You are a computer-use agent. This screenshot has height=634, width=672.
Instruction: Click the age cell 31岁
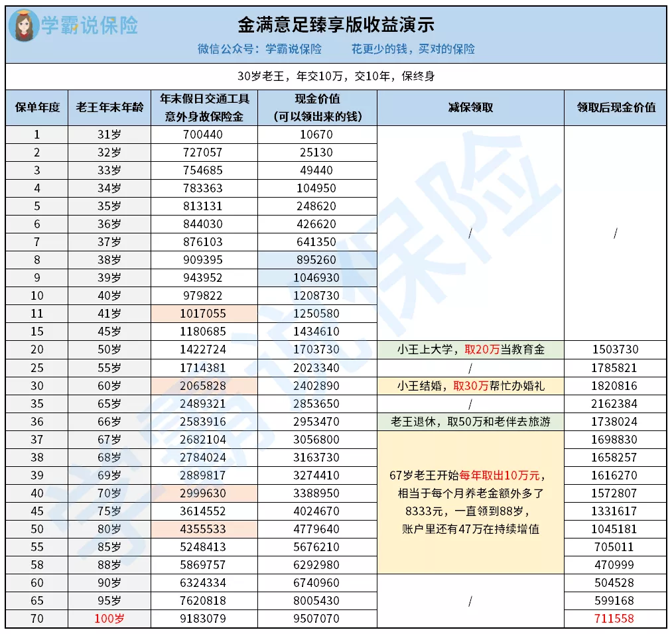(109, 135)
